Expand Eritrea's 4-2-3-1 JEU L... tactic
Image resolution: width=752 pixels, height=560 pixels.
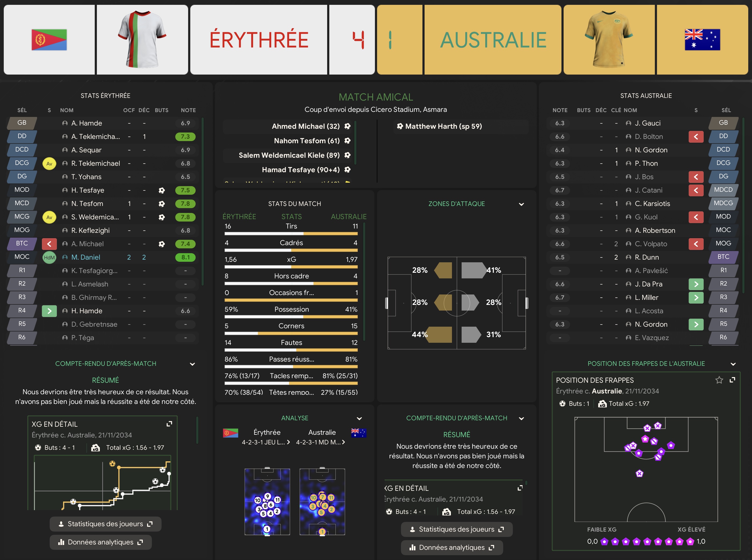266,442
